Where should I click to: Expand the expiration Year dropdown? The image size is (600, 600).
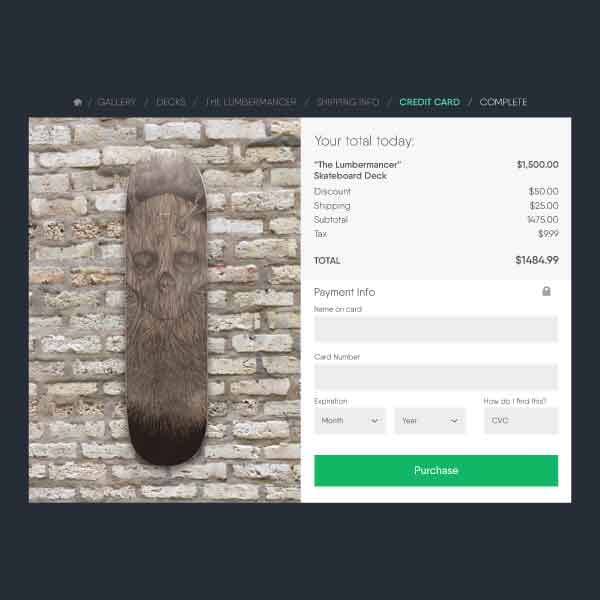coord(430,421)
